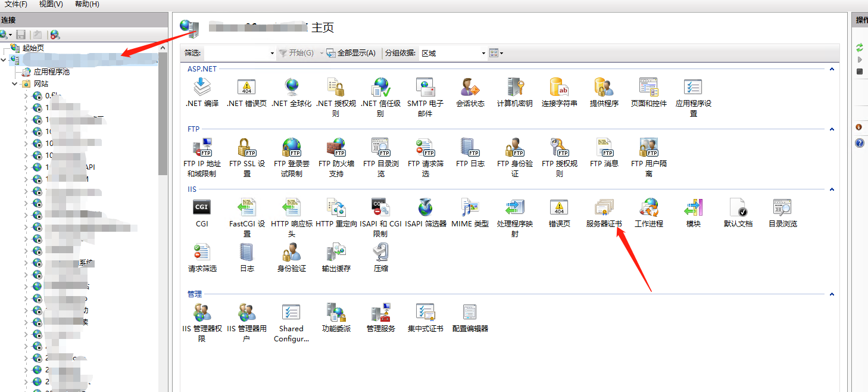Open the 视图(V) menu
Image resolution: width=868 pixels, height=392 pixels.
(x=51, y=4)
